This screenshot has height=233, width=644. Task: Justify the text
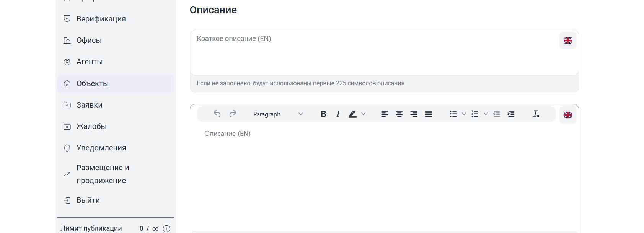click(428, 114)
